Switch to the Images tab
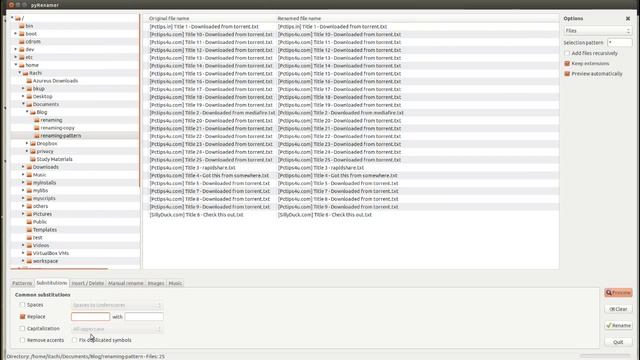This screenshot has width=640, height=360. point(156,283)
